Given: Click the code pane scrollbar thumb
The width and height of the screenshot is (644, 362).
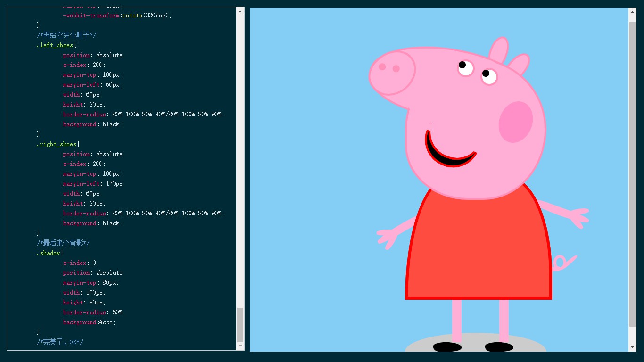Looking at the screenshot, I should (x=240, y=325).
